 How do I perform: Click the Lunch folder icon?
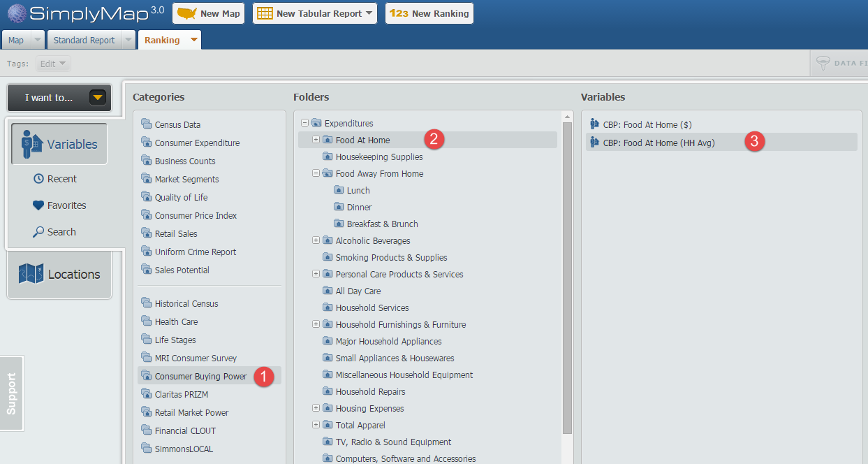tap(339, 190)
